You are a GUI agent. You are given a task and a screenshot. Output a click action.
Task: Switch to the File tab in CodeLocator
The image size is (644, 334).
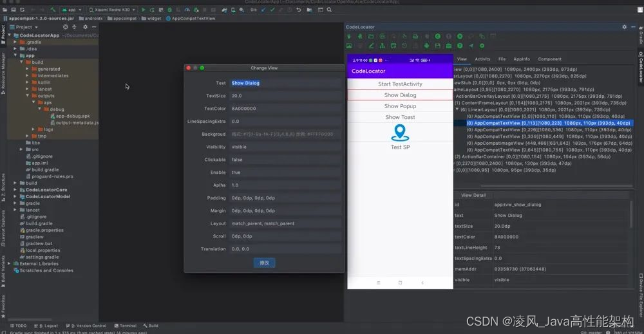[x=502, y=59]
